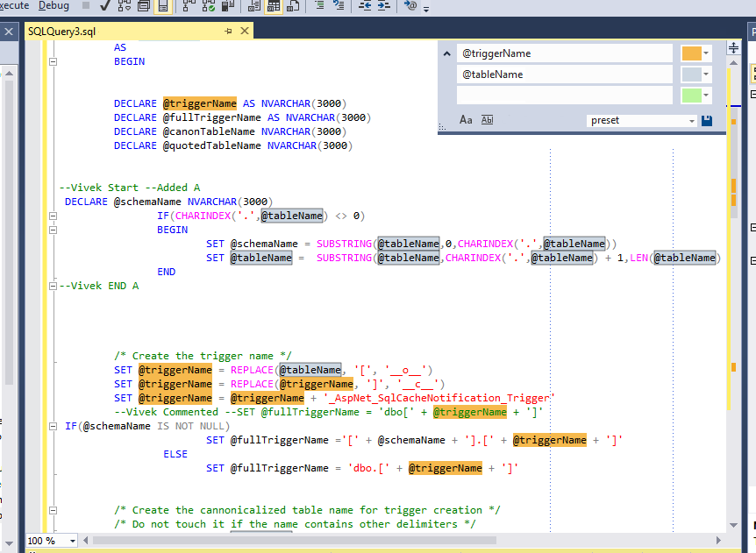Start the Debug command in the toolbar
This screenshot has height=553, width=756.
(53, 5)
